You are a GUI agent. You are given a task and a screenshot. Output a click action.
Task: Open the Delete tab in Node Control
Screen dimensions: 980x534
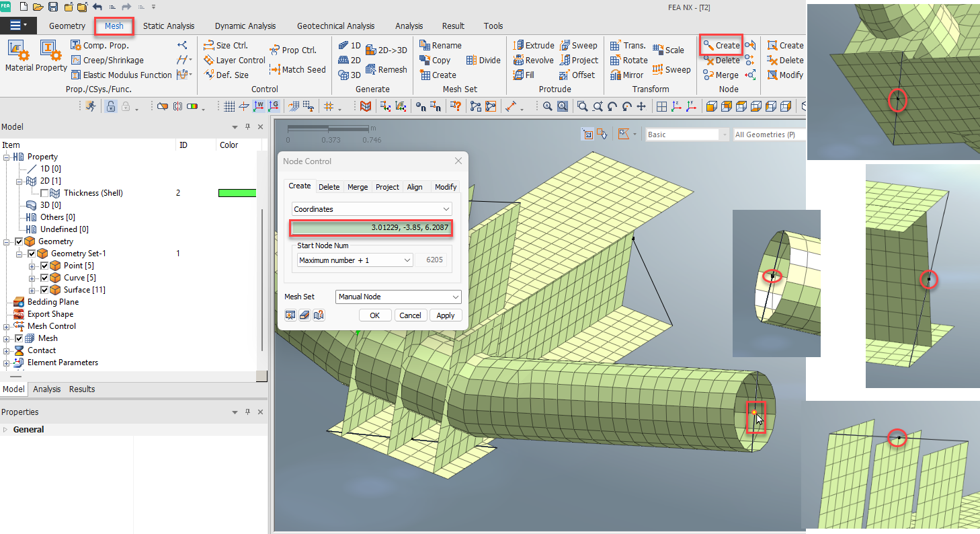(x=329, y=186)
